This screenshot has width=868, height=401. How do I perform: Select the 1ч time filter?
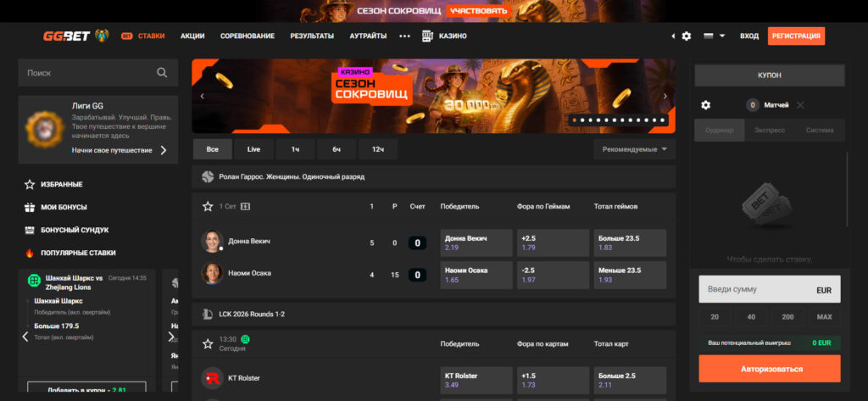pyautogui.click(x=295, y=149)
